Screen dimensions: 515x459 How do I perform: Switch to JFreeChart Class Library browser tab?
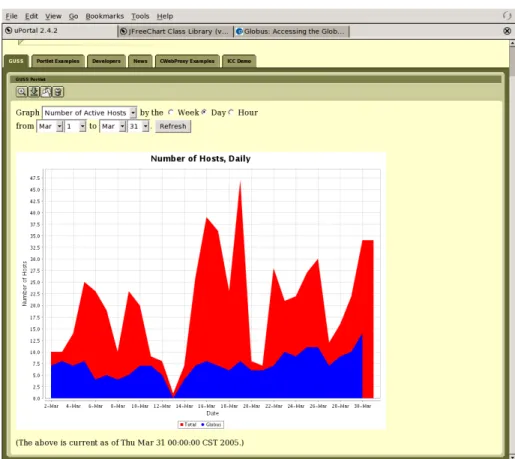click(175, 31)
